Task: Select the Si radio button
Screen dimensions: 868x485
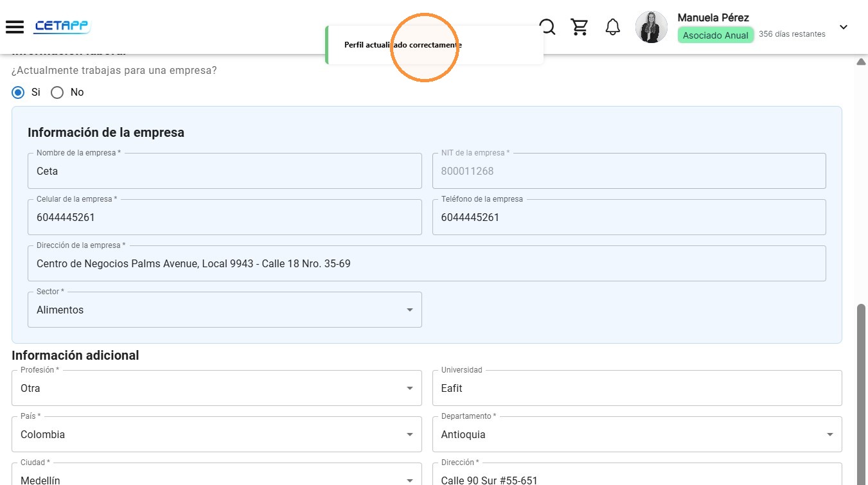Action: 18,93
